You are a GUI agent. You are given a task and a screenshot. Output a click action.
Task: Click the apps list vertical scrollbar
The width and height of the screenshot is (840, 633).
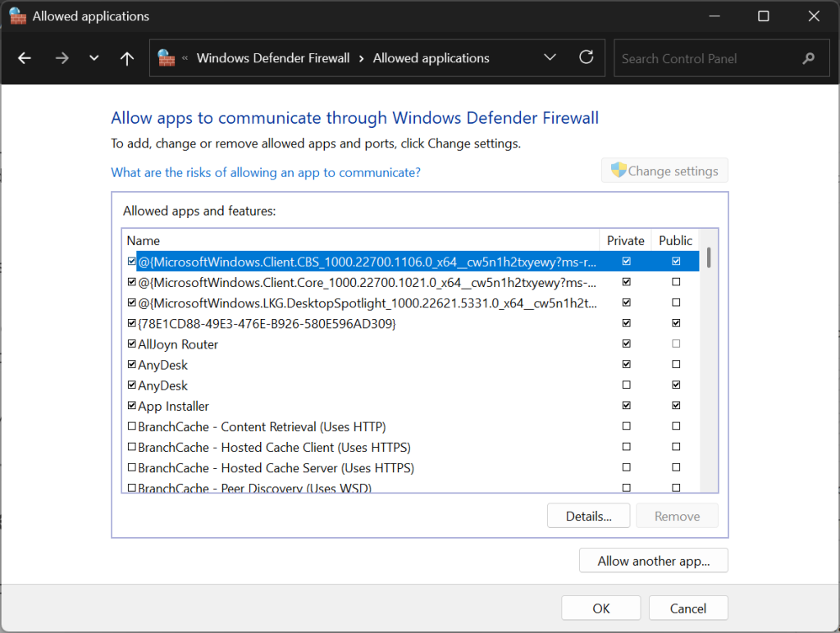[x=708, y=369]
